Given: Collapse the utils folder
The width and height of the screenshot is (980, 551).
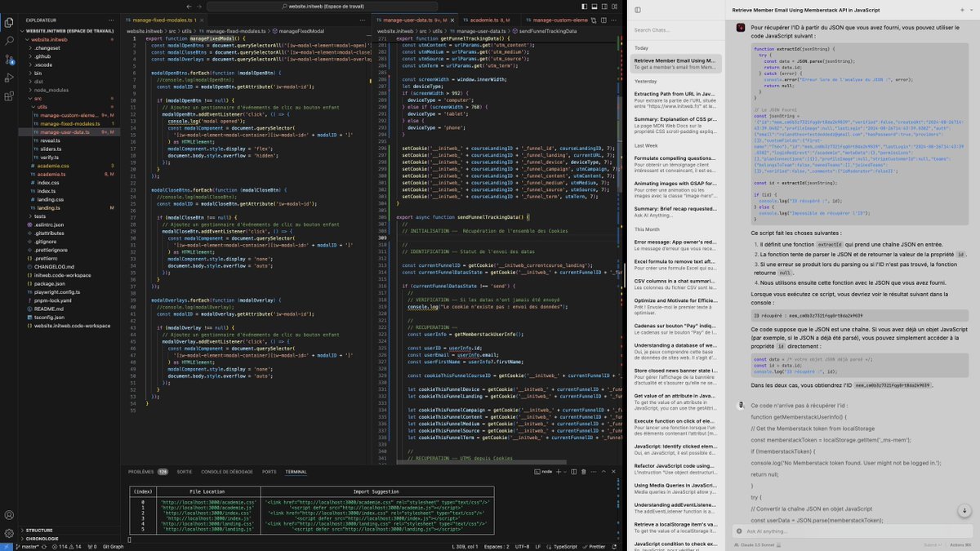Looking at the screenshot, I should click(x=42, y=106).
